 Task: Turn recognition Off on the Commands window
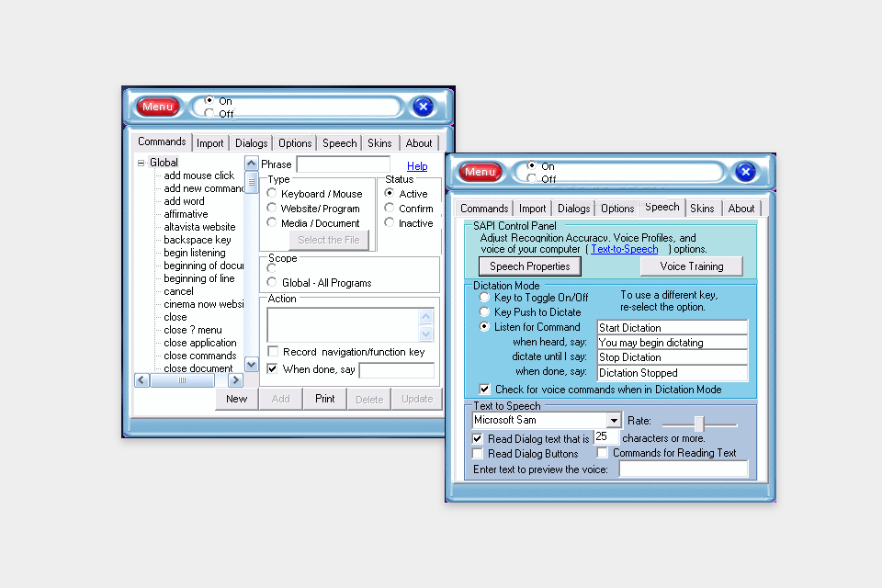pyautogui.click(x=209, y=112)
